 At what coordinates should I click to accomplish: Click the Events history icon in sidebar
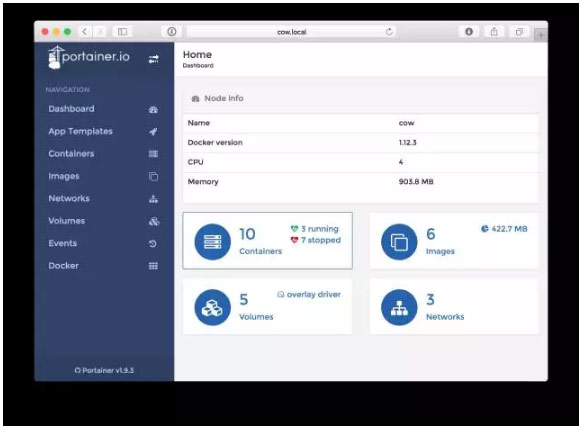click(x=153, y=243)
